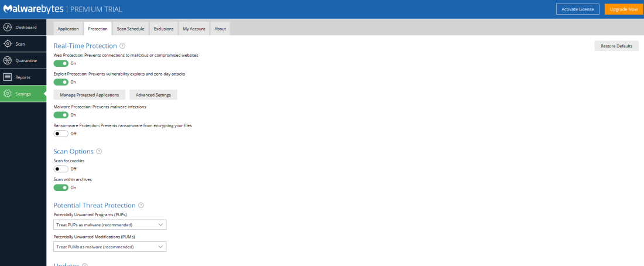Viewport: 644px width, 266px height.
Task: Click the Upgrade Now button
Action: pyautogui.click(x=624, y=9)
